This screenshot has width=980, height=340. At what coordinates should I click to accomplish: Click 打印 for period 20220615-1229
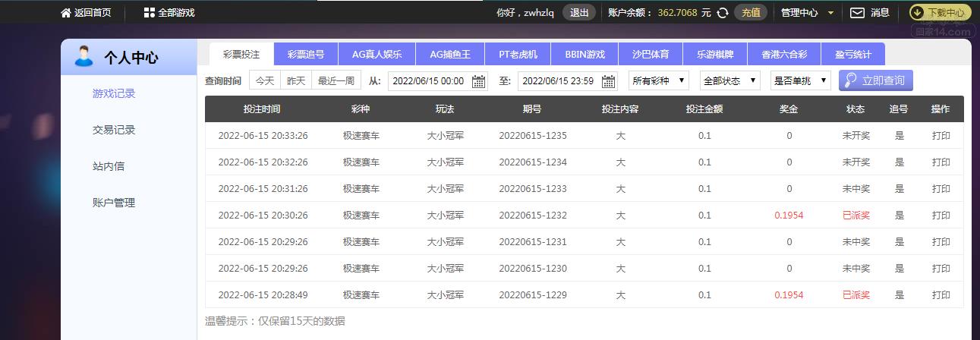pyautogui.click(x=941, y=295)
